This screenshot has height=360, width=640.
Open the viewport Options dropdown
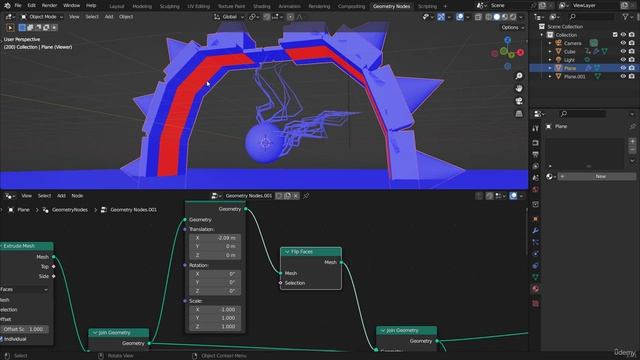coord(513,27)
